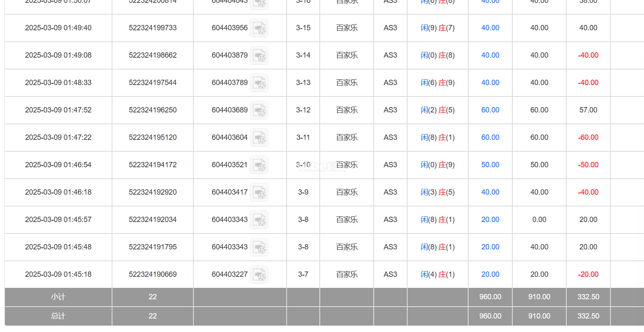Click video icon beside 604403521

tap(259, 165)
